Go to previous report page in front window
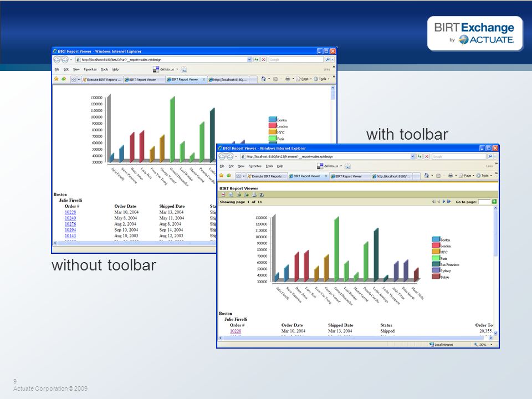 click(439, 202)
